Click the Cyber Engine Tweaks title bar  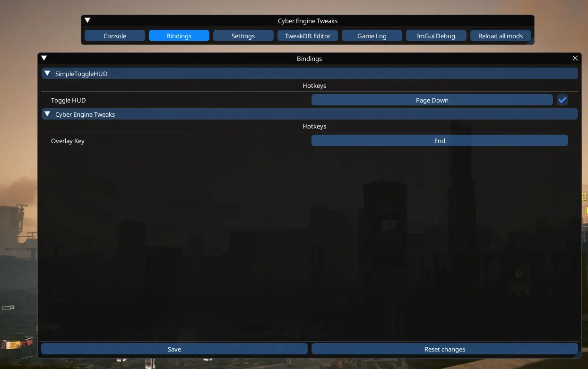(308, 20)
